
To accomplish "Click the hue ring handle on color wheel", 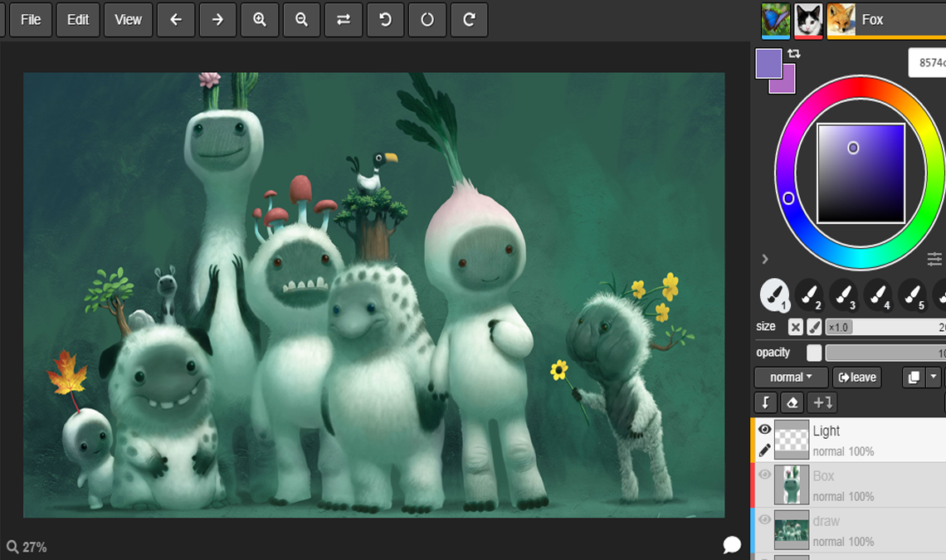I will point(788,198).
